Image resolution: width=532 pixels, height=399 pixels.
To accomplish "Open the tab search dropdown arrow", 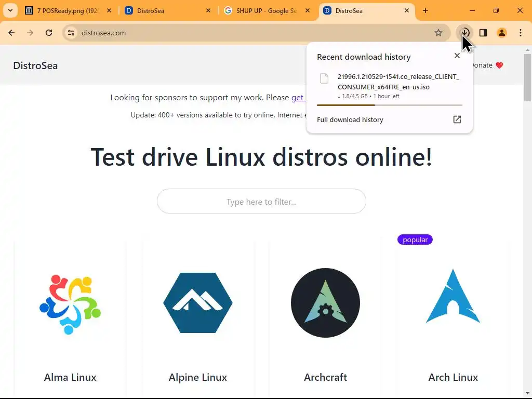I will (10, 10).
